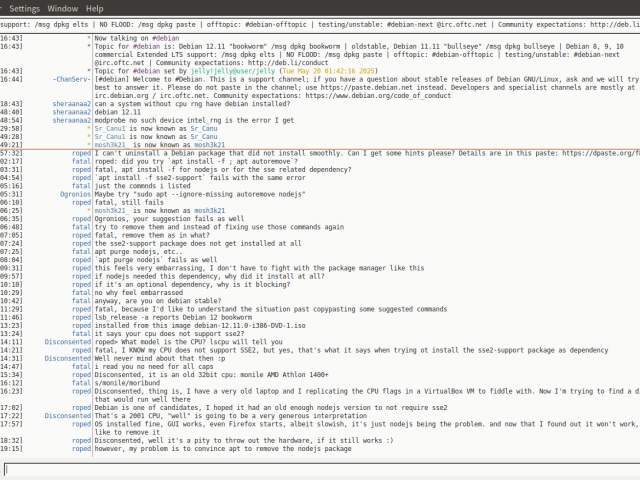This screenshot has height=480, width=640.
Task: Focus the message input box at bottom
Action: (322, 470)
